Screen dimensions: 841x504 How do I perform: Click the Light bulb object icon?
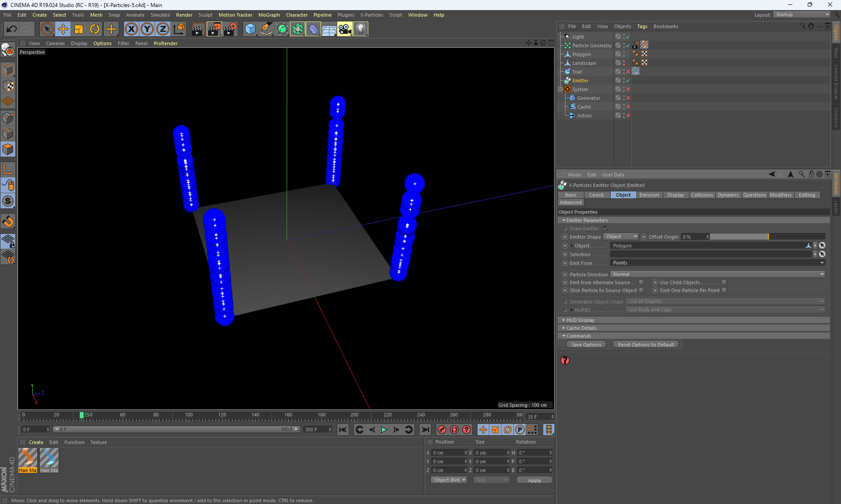(x=360, y=29)
